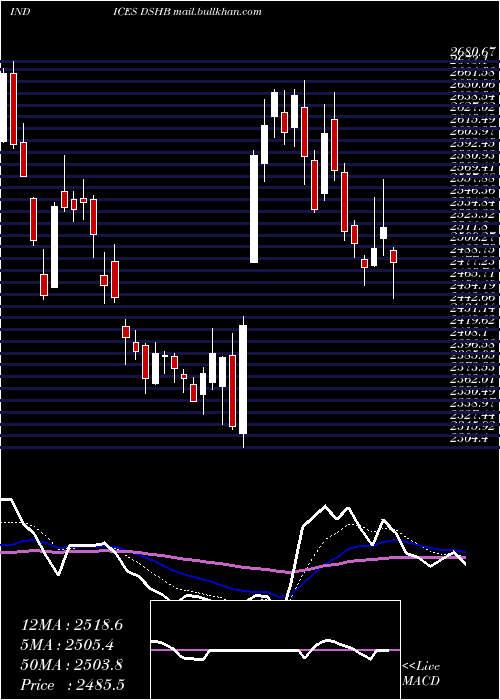Click the "Price : 2485.5" readout
500x700 pixels.
point(73,685)
